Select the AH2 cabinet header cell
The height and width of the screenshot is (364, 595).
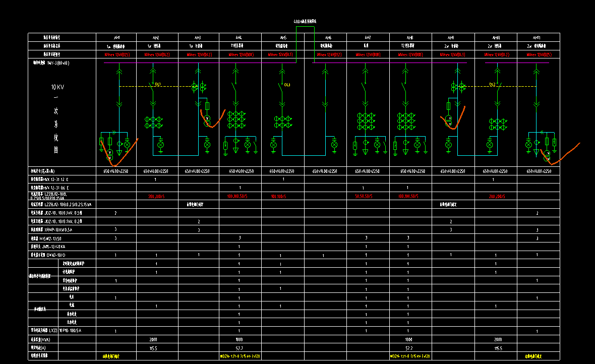[157, 38]
